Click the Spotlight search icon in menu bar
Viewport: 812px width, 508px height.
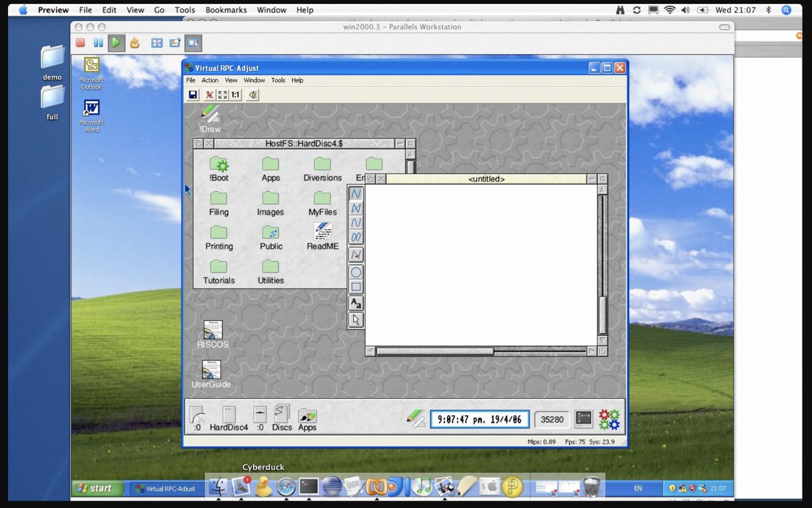786,10
